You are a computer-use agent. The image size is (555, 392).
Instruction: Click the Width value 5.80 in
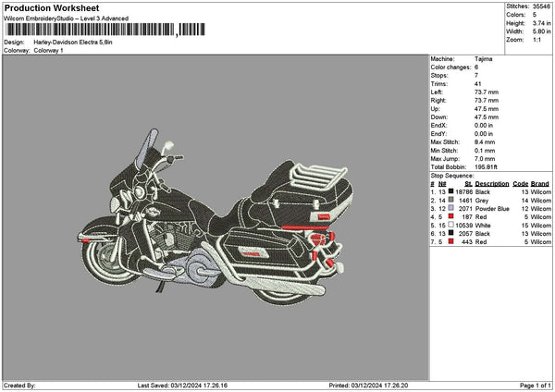click(541, 31)
